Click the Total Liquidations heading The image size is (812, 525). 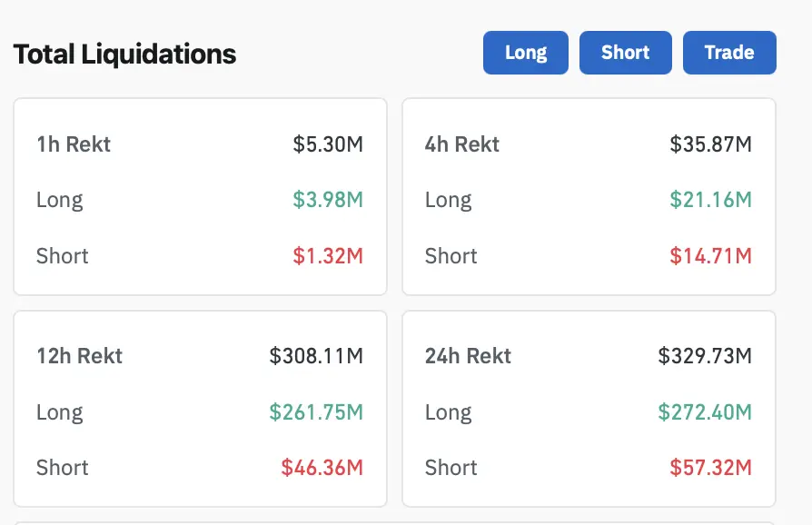[x=124, y=54]
